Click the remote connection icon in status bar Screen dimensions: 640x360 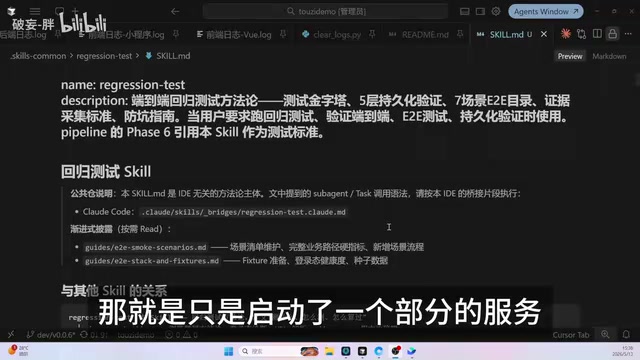(11, 335)
